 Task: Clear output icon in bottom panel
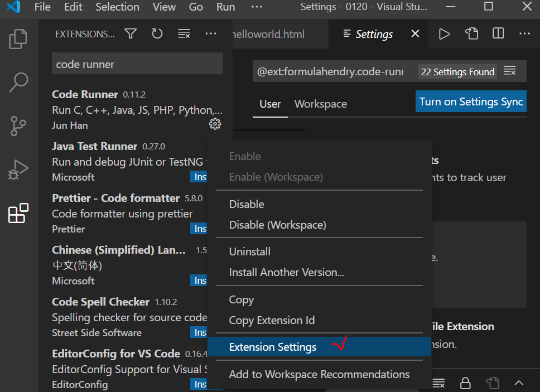coord(438,383)
